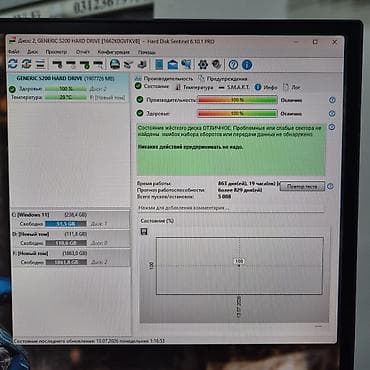Open the Отчет menu
This screenshot has width=370, height=370.
point(83,52)
